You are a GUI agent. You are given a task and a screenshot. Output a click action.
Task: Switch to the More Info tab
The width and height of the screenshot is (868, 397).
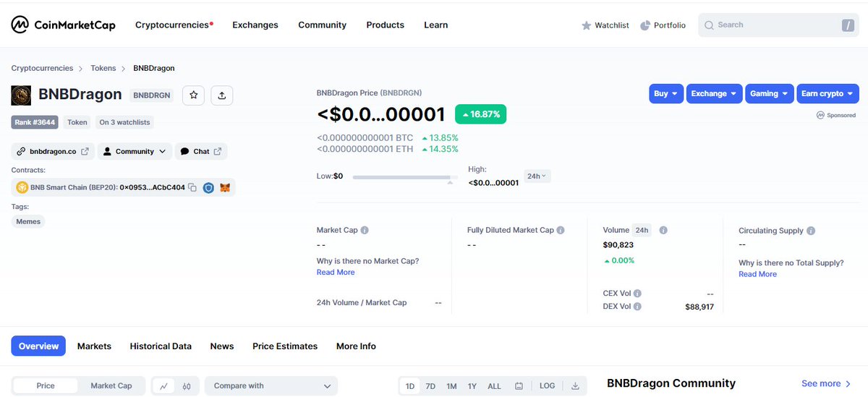(x=356, y=346)
